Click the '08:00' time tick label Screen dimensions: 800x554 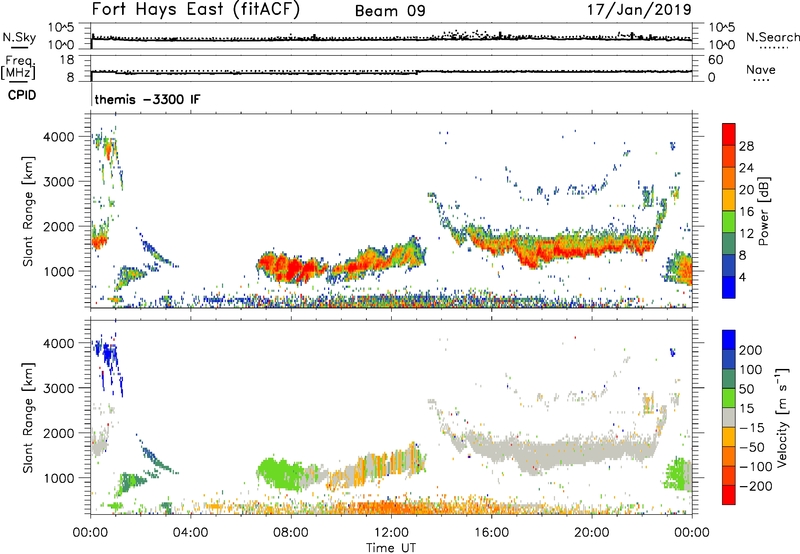tap(291, 533)
